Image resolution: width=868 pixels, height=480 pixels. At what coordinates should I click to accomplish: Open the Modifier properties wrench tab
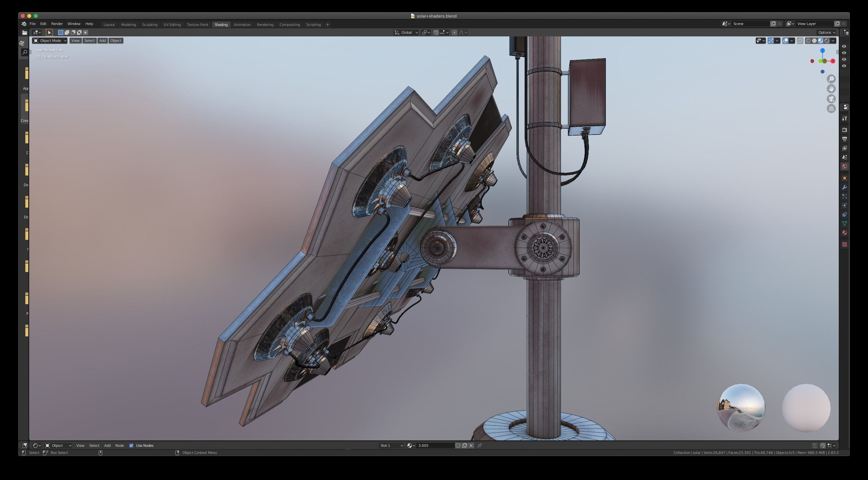844,188
